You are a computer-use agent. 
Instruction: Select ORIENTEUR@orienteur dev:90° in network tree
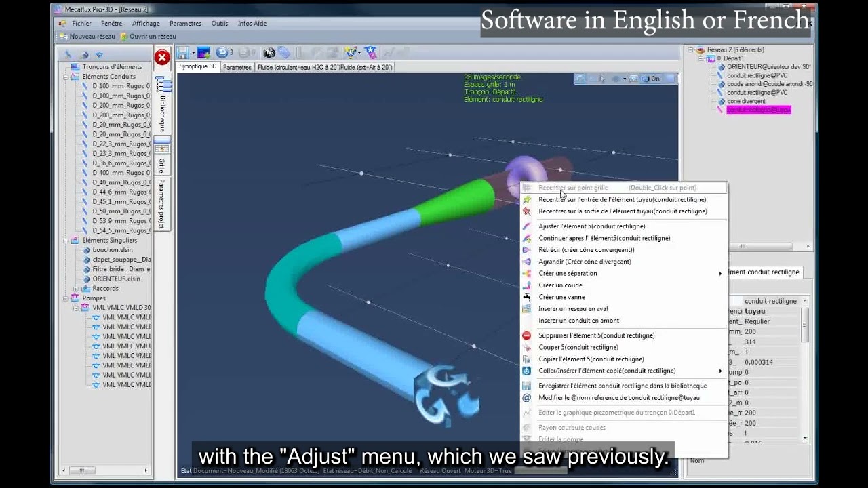(769, 67)
